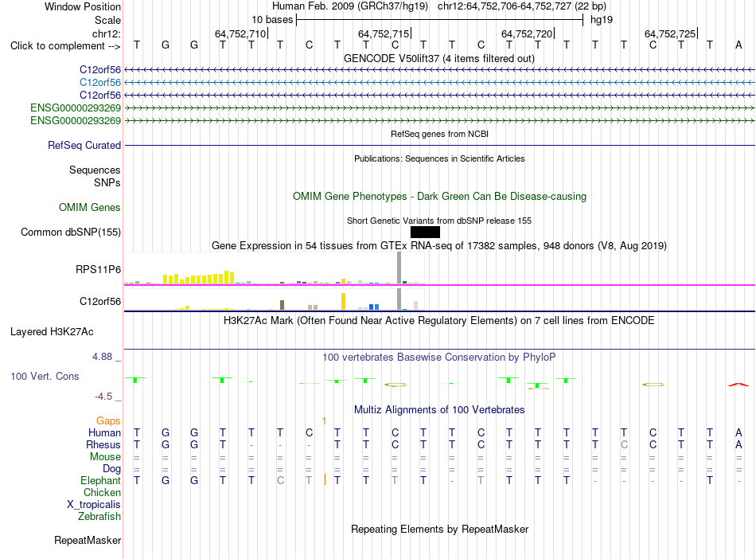Click the Mouse species row label
756x559 pixels.
(105, 456)
